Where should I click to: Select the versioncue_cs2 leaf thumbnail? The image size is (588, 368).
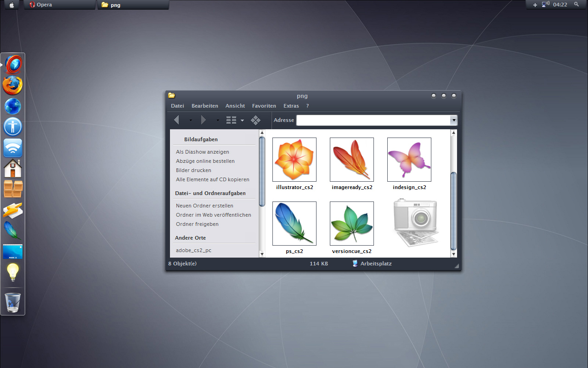tap(352, 224)
